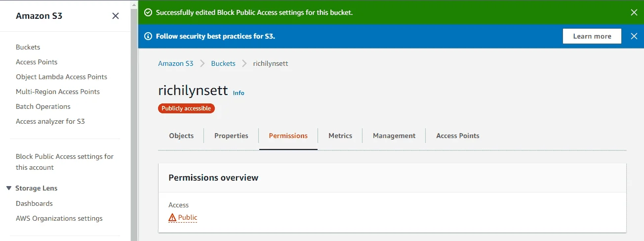644x241 pixels.
Task: Click the Access label in Permissions overview
Action: coord(179,205)
